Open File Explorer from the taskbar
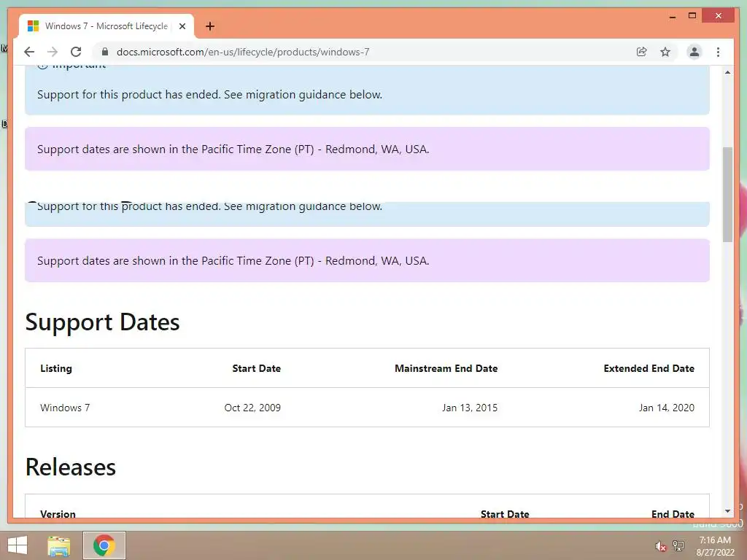Image resolution: width=747 pixels, height=560 pixels. tap(59, 545)
